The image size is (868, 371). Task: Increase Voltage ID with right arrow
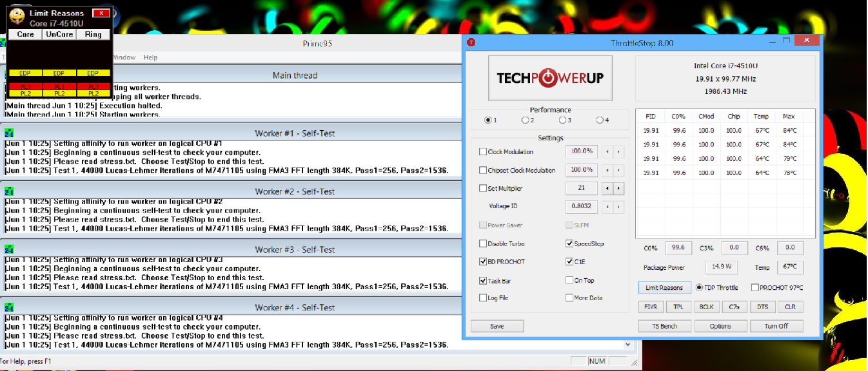[619, 207]
